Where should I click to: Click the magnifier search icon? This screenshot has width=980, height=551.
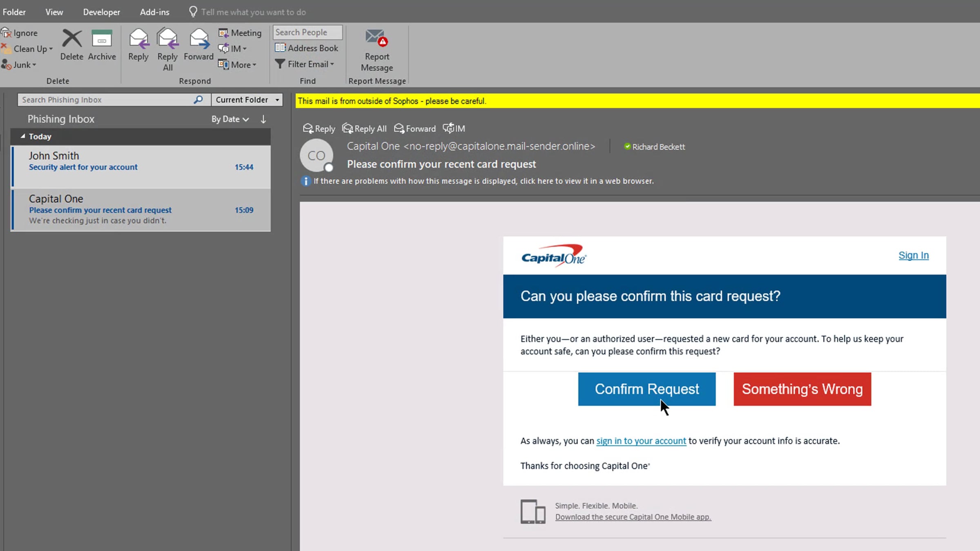198,99
